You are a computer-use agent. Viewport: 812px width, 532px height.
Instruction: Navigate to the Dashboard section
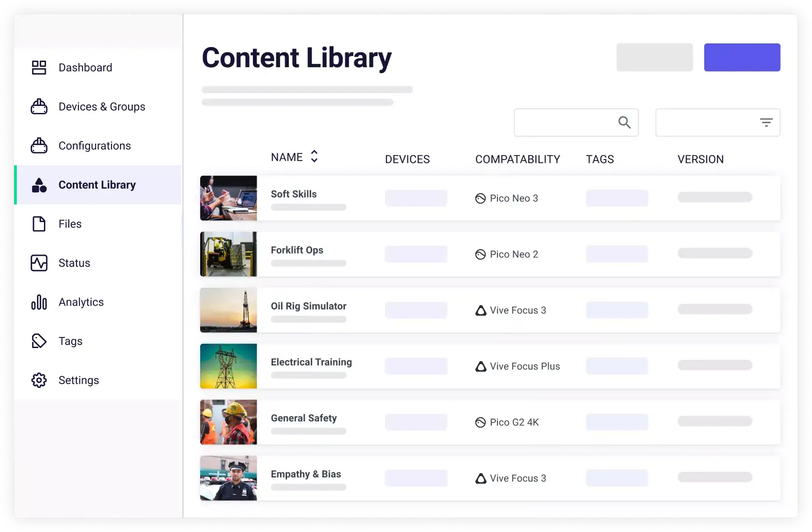(x=85, y=67)
